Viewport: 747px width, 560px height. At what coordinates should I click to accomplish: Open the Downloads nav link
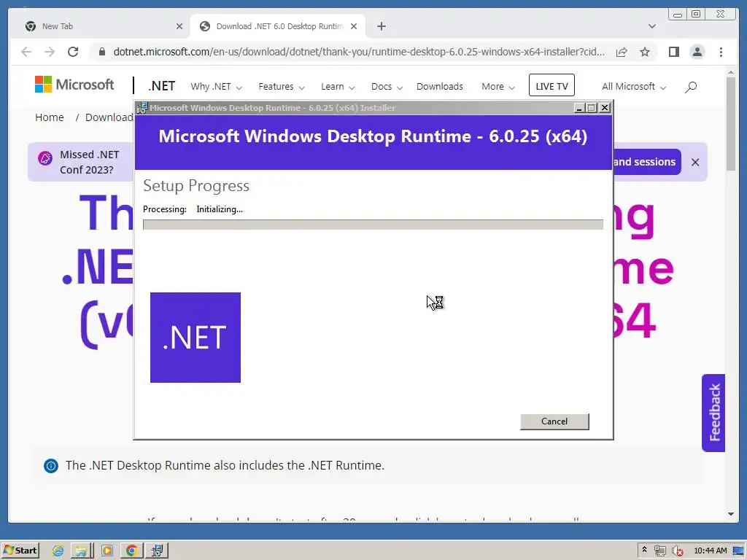(x=440, y=87)
